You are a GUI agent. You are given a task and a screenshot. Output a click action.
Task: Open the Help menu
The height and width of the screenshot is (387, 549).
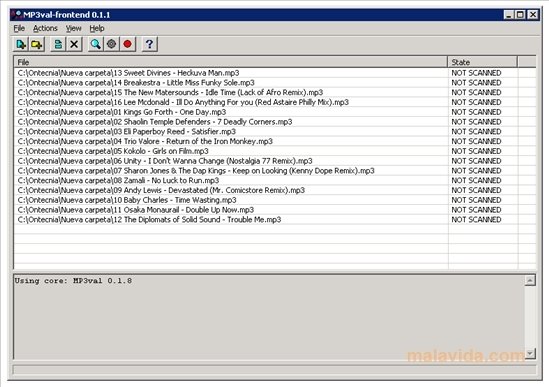(x=97, y=28)
